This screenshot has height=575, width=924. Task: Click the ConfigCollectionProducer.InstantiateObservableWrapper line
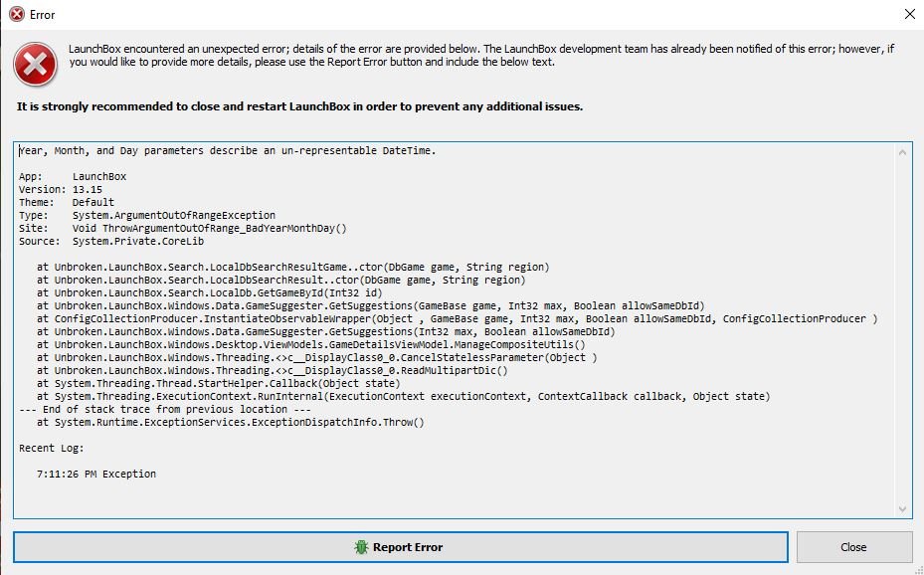tap(458, 318)
